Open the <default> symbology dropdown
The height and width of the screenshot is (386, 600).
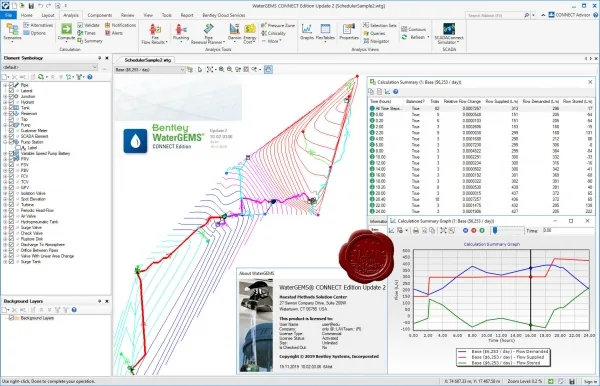[50, 67]
